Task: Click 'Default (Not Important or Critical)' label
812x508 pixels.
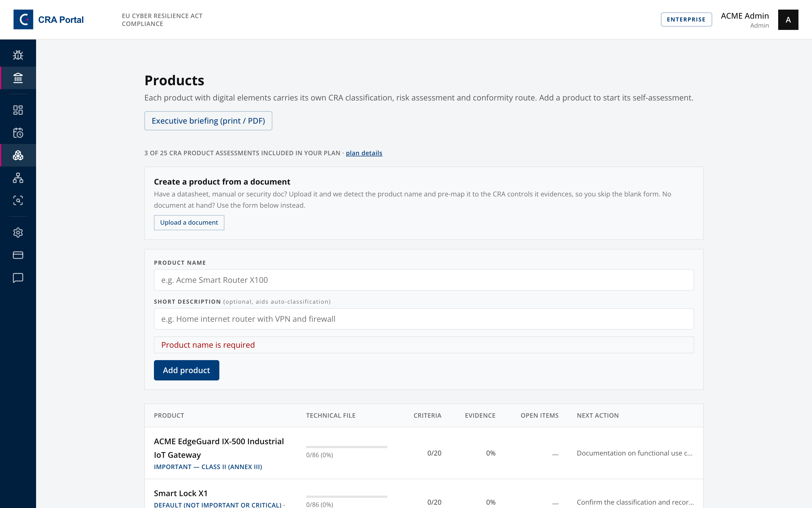Action: 217,505
